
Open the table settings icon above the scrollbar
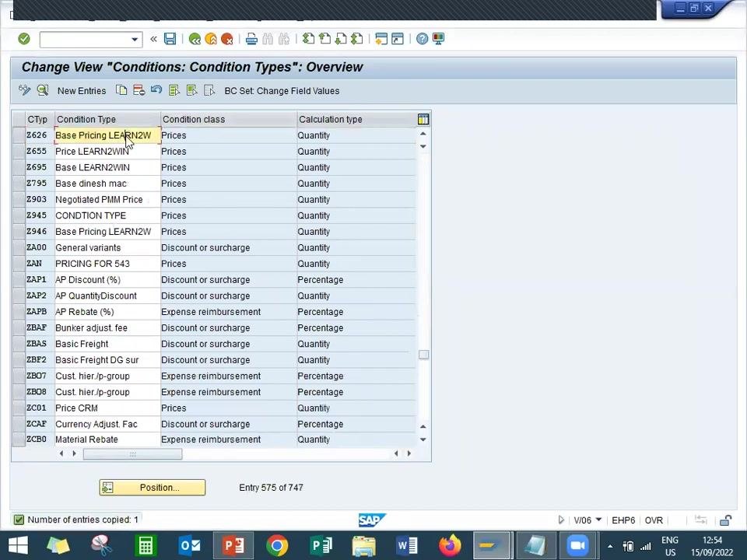pyautogui.click(x=423, y=119)
